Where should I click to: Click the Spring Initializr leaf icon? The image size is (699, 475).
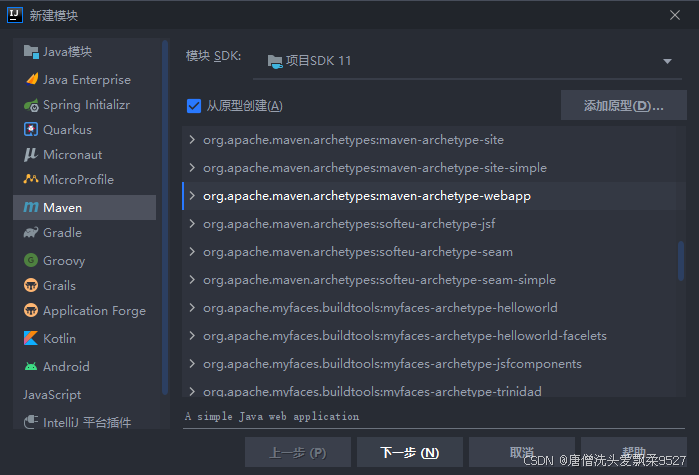pos(31,105)
